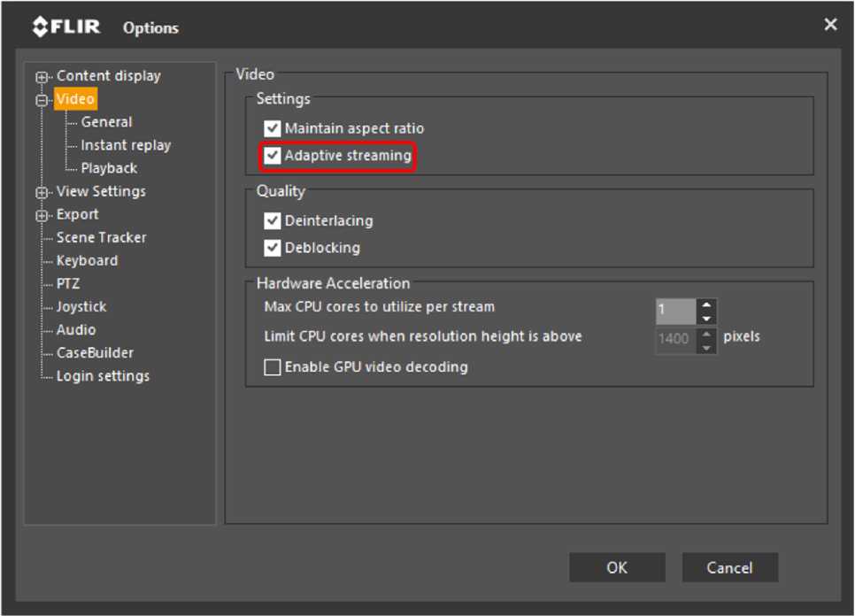Expand the Content display tree node
The image size is (855, 616).
pyautogui.click(x=42, y=77)
